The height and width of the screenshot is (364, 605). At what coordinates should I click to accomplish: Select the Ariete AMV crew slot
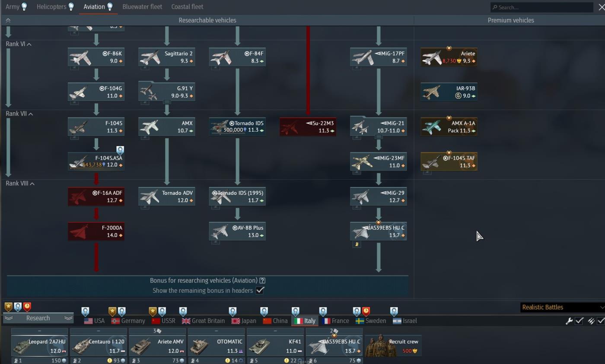(x=157, y=346)
